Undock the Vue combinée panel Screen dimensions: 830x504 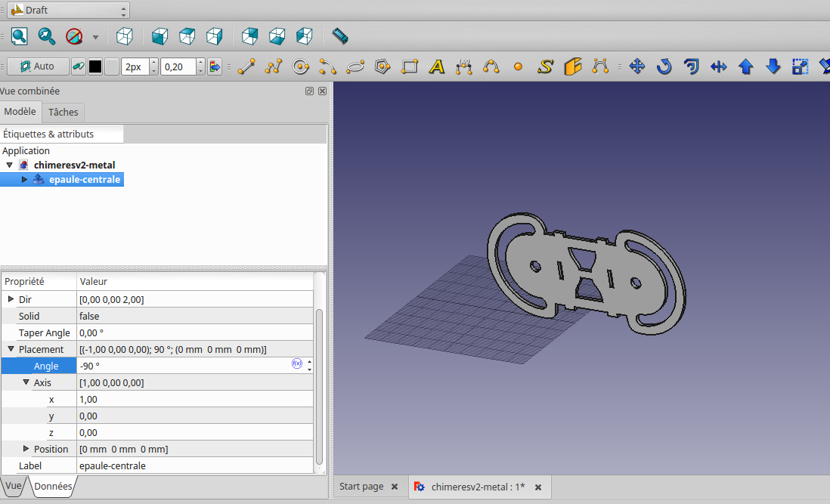click(x=309, y=91)
